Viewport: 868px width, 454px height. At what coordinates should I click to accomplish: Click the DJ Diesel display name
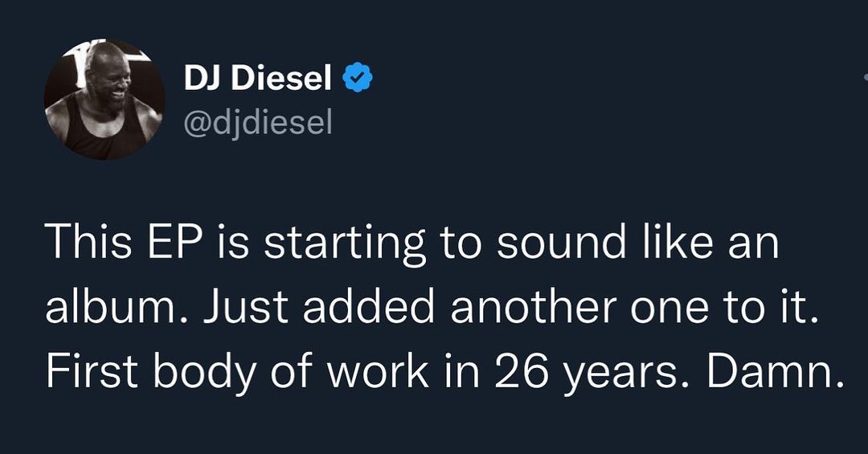click(x=257, y=78)
